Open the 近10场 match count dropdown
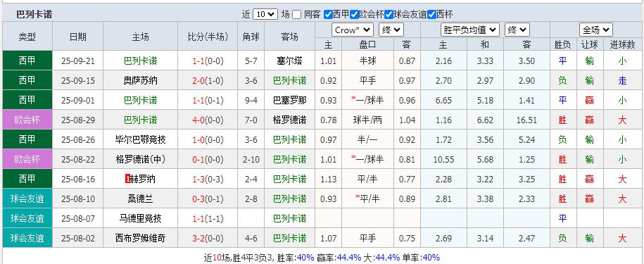Screen dimensions: 644x264 pyautogui.click(x=265, y=14)
